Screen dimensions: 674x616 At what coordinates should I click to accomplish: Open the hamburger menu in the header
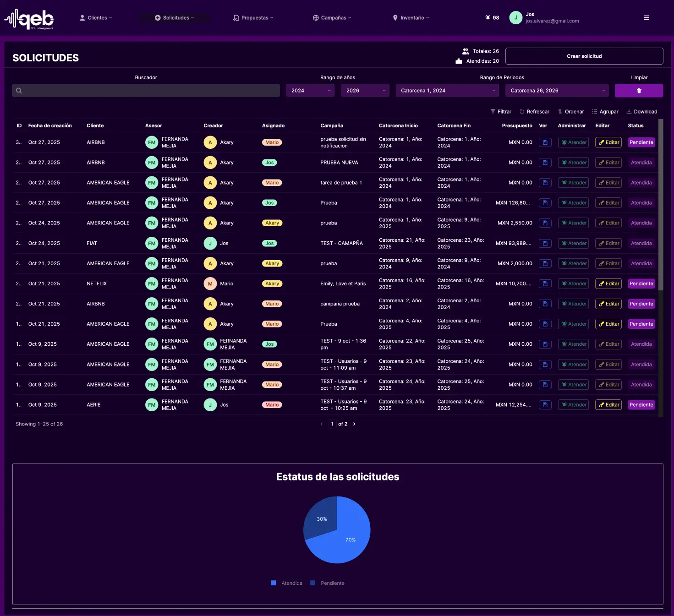point(646,18)
